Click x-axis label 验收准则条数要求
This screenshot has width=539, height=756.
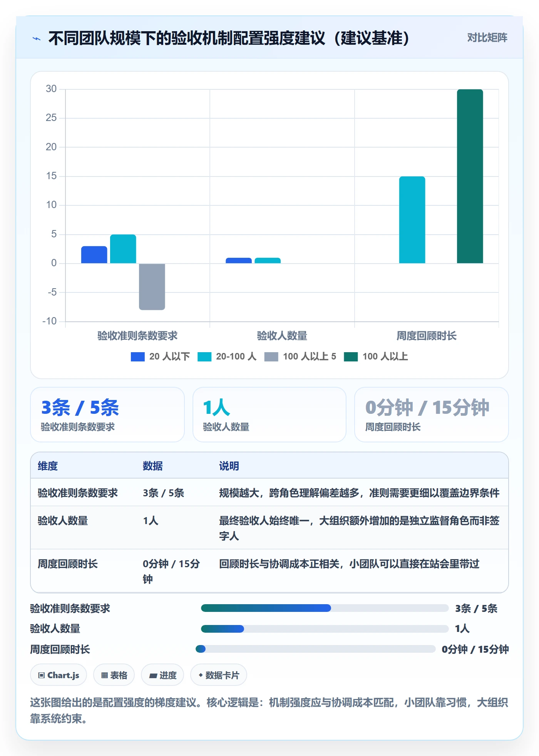[137, 336]
